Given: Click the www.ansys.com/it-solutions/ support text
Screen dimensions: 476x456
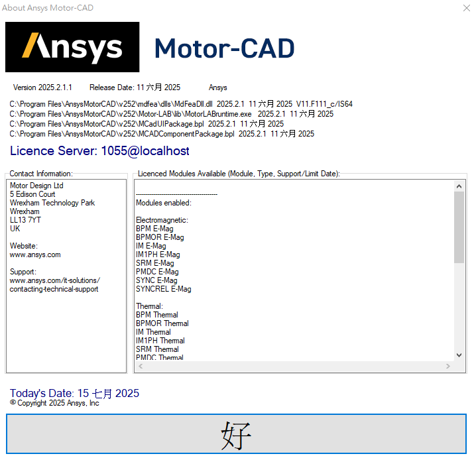Looking at the screenshot, I should (x=55, y=280).
